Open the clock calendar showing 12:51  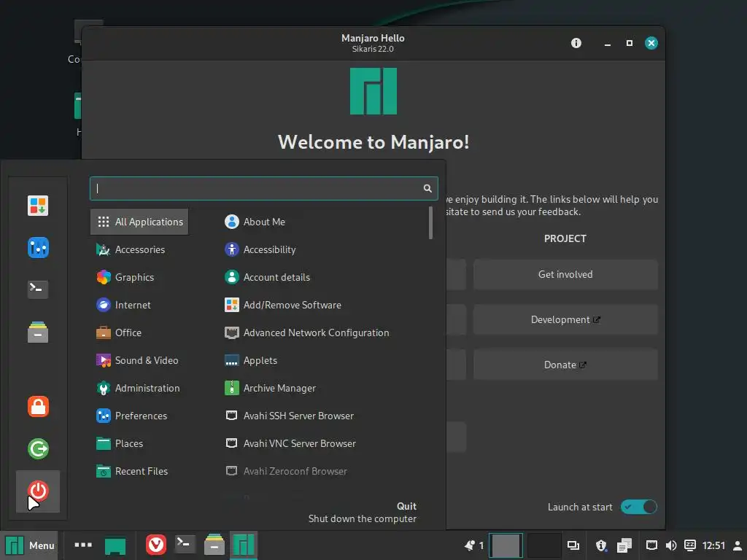point(713,545)
